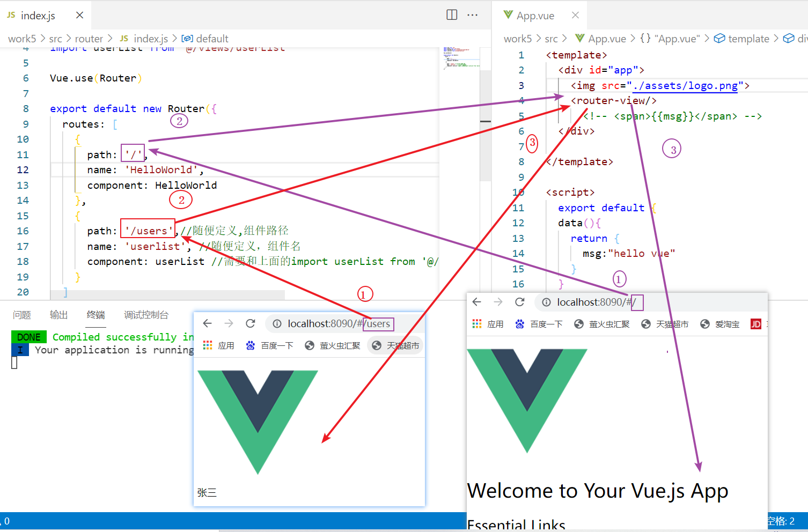Select work5 breadcrumb in App.vue editor
The width and height of the screenshot is (808, 532).
[x=518, y=39]
